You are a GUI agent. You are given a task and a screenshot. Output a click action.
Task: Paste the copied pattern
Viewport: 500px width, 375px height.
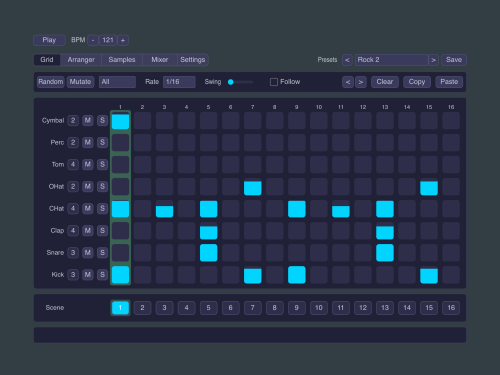coord(449,82)
